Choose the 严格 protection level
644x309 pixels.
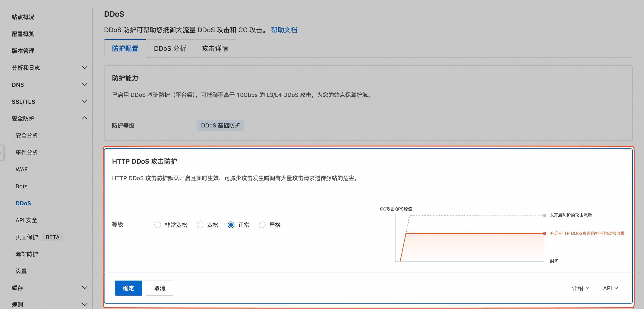[262, 225]
